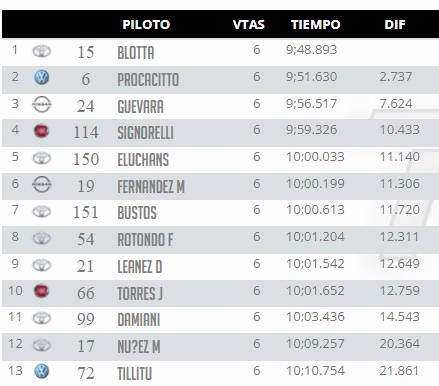Click the Nissan logo beside GUEVARA
The width and height of the screenshot is (439, 386).
42,105
